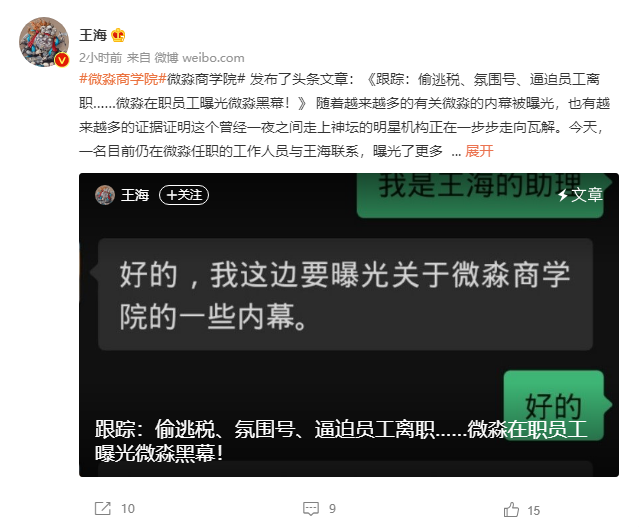This screenshot has height=527, width=639.
Task: Click the verified V badge on avatar
Action: 62,60
